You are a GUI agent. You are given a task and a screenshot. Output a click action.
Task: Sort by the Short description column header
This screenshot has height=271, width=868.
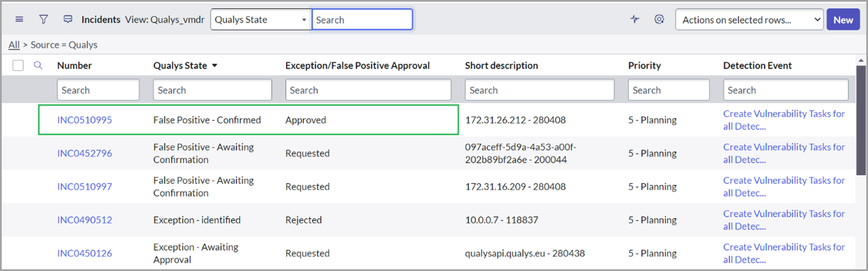tap(501, 66)
